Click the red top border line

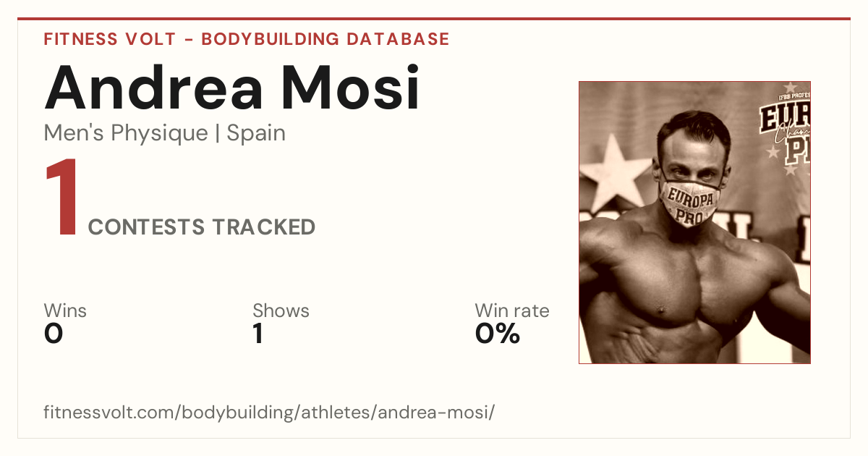point(434,19)
